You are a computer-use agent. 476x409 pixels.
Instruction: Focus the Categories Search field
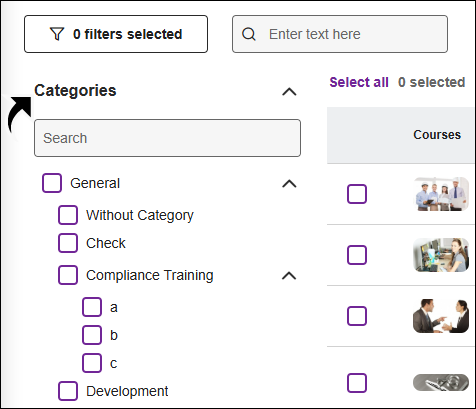(167, 138)
